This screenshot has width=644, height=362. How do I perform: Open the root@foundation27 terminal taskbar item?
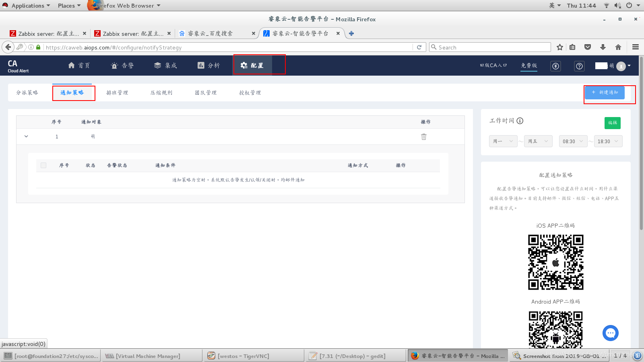(51, 356)
